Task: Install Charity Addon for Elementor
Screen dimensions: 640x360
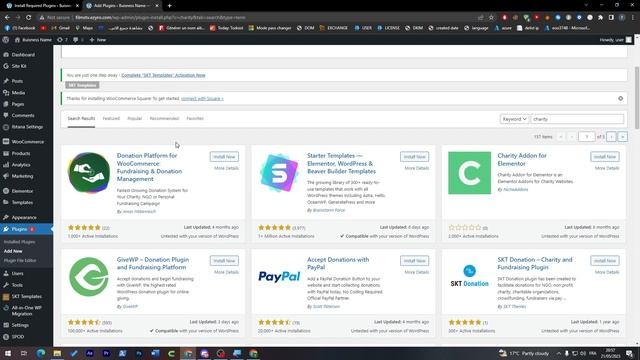Action: [604, 157]
